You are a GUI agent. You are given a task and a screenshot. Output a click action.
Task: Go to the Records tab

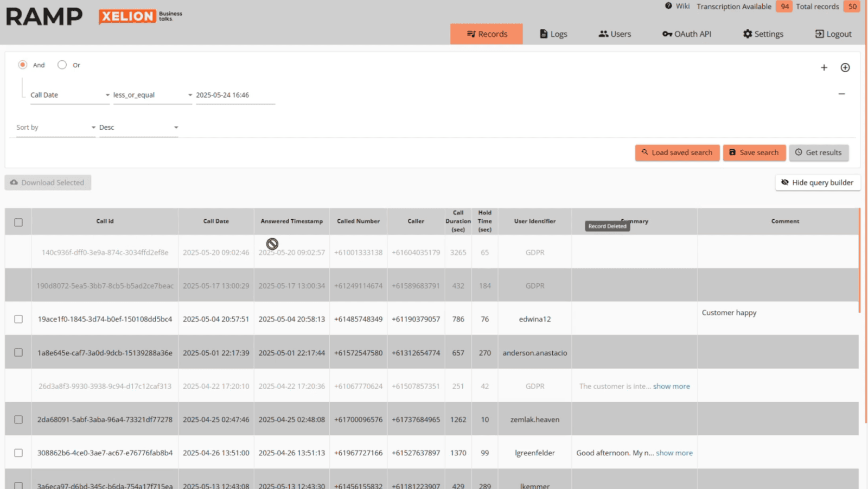tap(487, 34)
